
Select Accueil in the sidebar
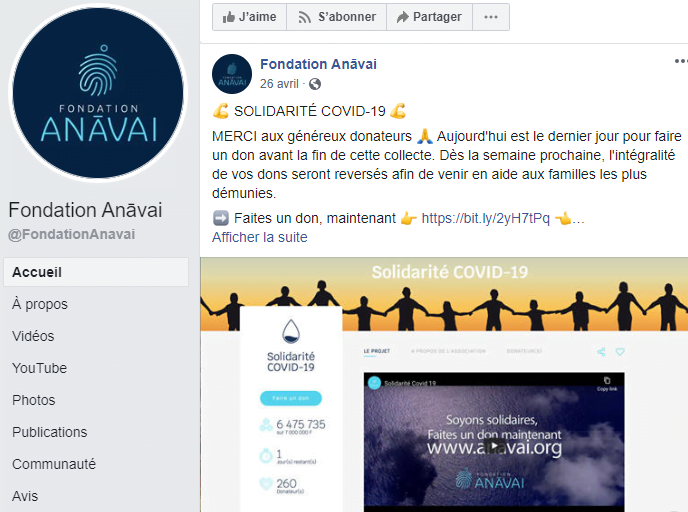pos(96,272)
